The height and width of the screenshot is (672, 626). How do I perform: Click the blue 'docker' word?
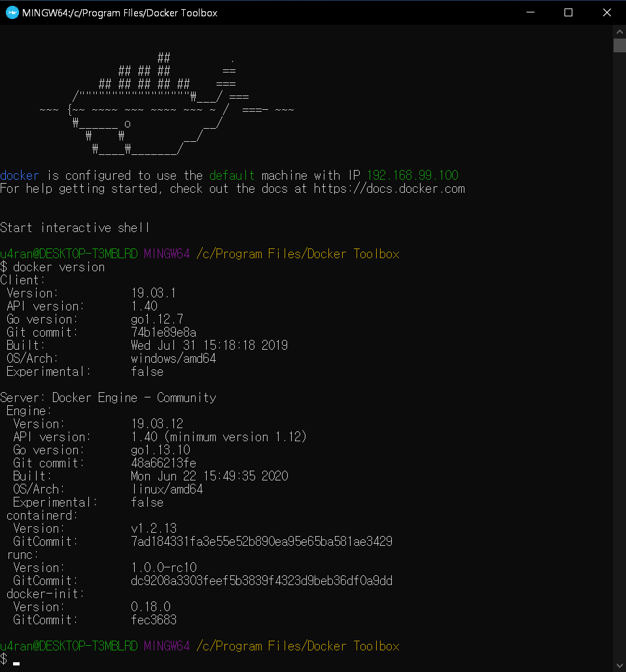[19, 175]
